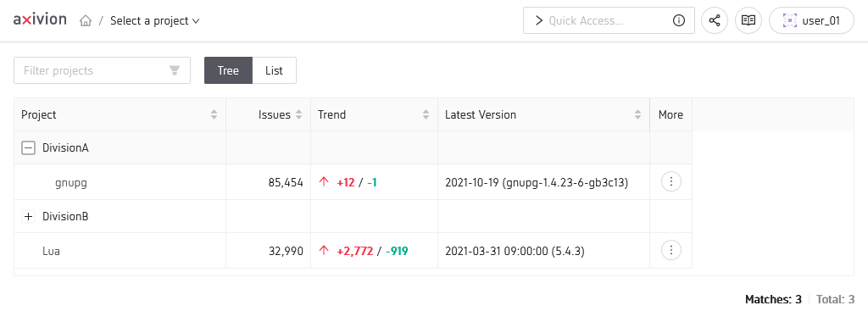Click issues count 85,454

(x=286, y=182)
